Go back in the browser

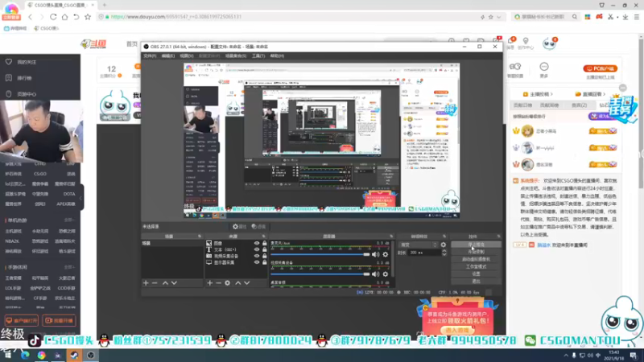(31, 17)
